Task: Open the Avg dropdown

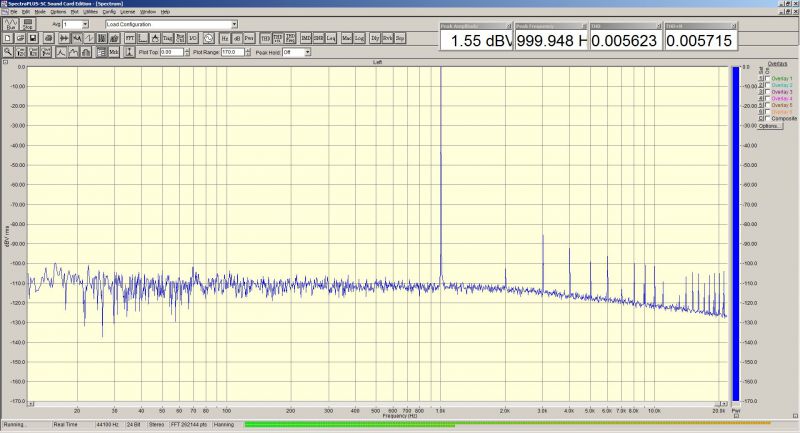Action: [x=85, y=24]
